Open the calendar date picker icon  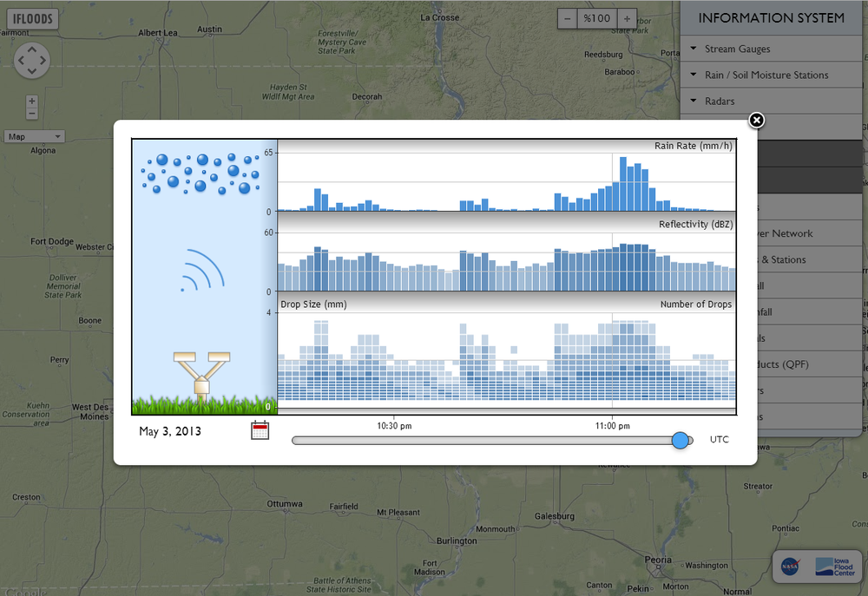click(260, 430)
